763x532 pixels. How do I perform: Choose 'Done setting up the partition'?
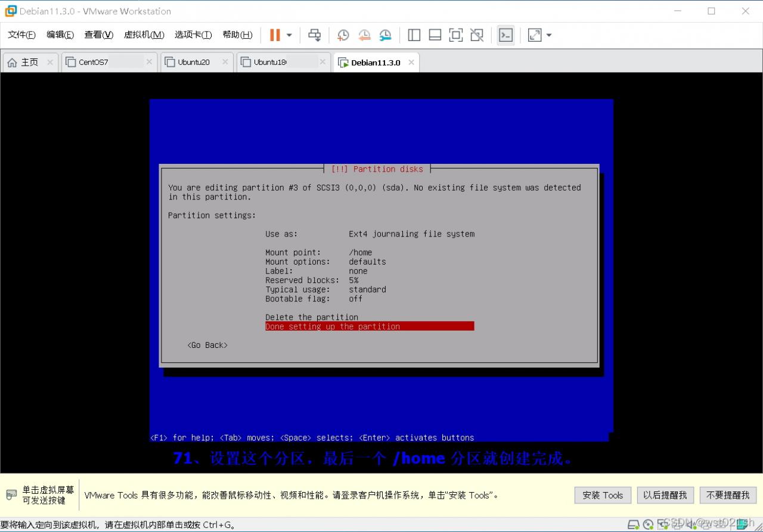[x=370, y=326]
